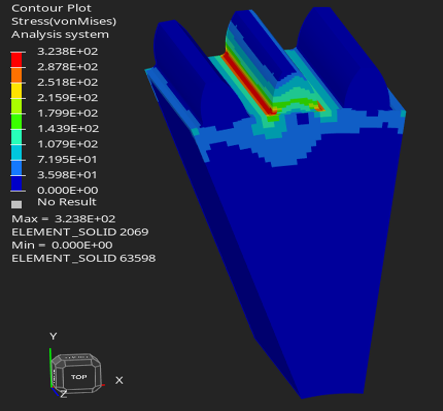The height and width of the screenshot is (411, 443).
Task: Click the yellow color band of the legend
Action: [17, 91]
